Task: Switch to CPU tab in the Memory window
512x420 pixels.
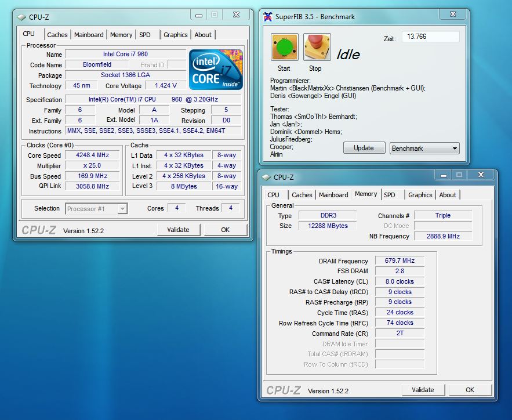Action: point(273,195)
